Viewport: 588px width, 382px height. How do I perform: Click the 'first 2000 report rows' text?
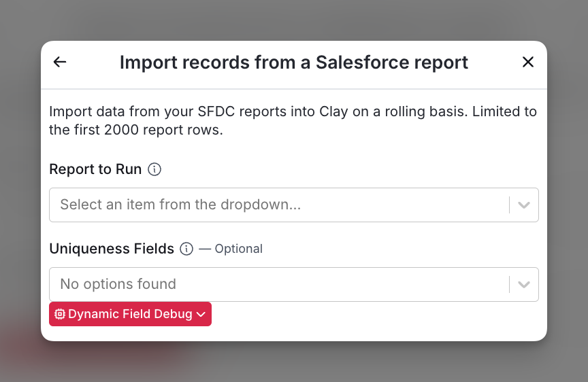coord(148,130)
